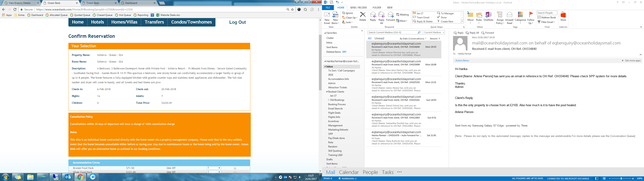The width and height of the screenshot is (644, 181).
Task: Toggle Newest sort order in mail list
Action: 435,38
